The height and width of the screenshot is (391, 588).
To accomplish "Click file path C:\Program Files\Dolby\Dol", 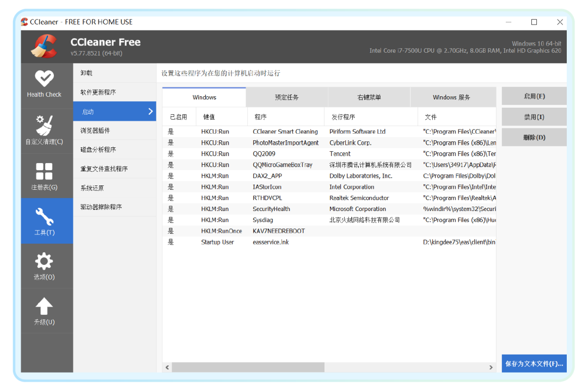I will coord(459,176).
